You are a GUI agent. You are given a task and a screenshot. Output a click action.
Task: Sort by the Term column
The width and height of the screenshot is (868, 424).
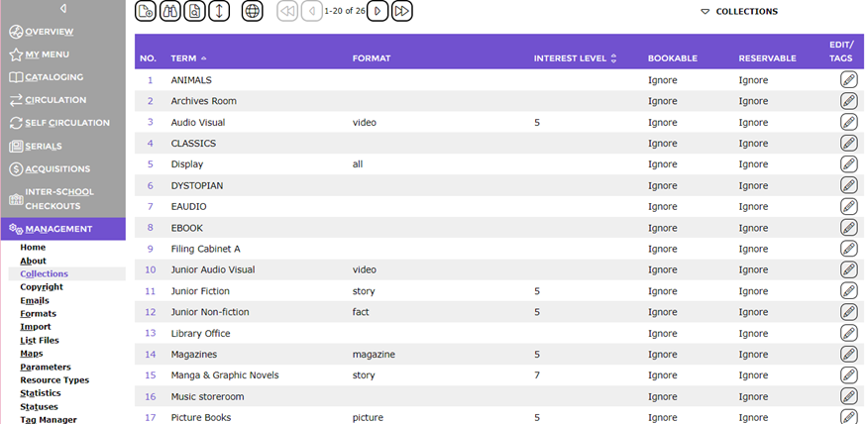[x=188, y=58]
